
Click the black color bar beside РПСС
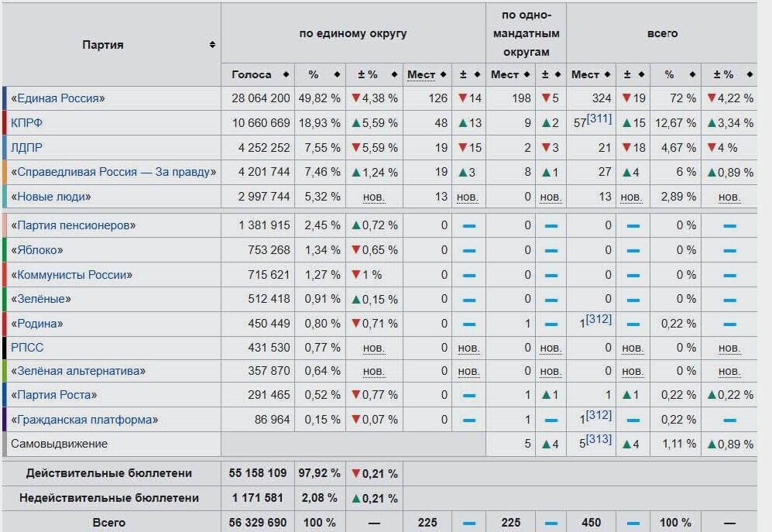tap(5, 348)
